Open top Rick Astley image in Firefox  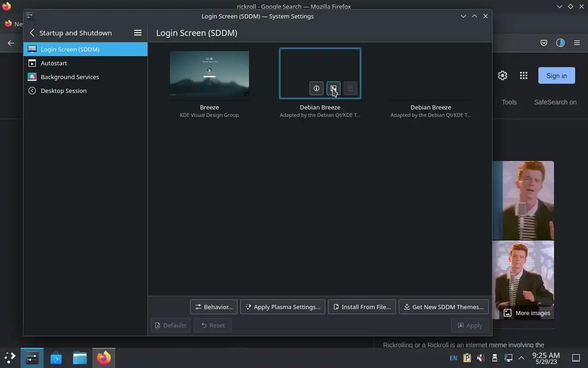tap(523, 201)
